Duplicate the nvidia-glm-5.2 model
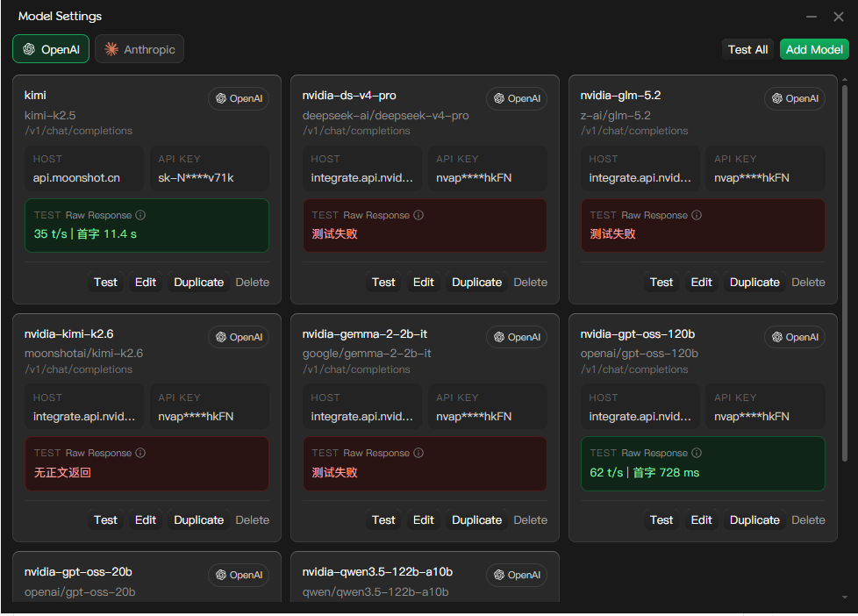Screen dimensions: 858x616 click(754, 282)
